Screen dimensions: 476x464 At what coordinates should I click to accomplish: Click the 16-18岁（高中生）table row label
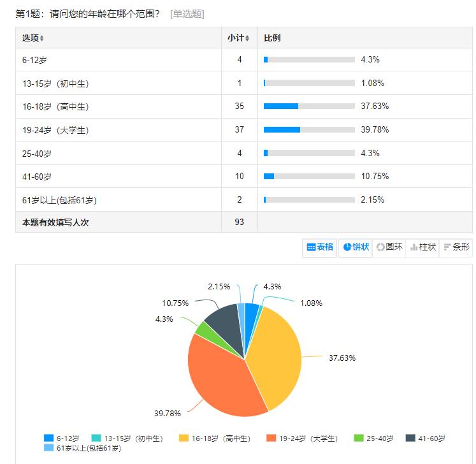[x=55, y=106]
